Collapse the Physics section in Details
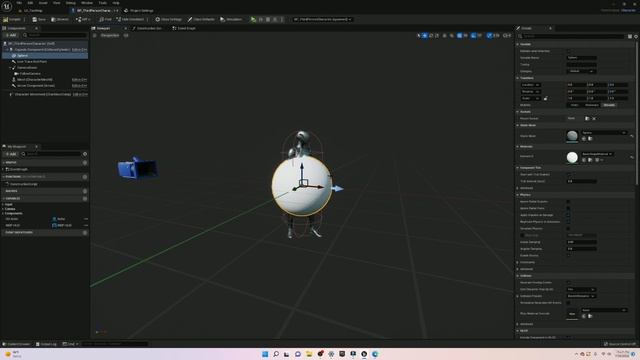The height and width of the screenshot is (360, 640). pyautogui.click(x=518, y=195)
